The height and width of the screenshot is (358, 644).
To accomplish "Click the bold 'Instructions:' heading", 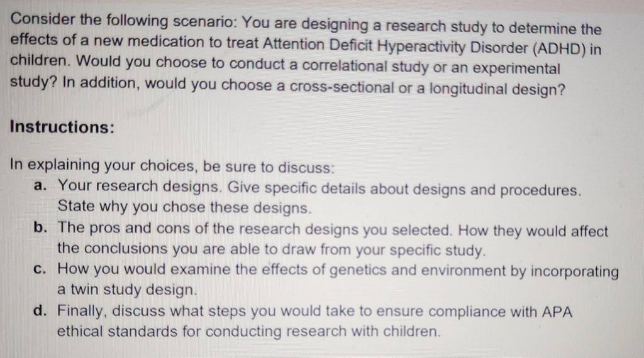I will pyautogui.click(x=62, y=127).
